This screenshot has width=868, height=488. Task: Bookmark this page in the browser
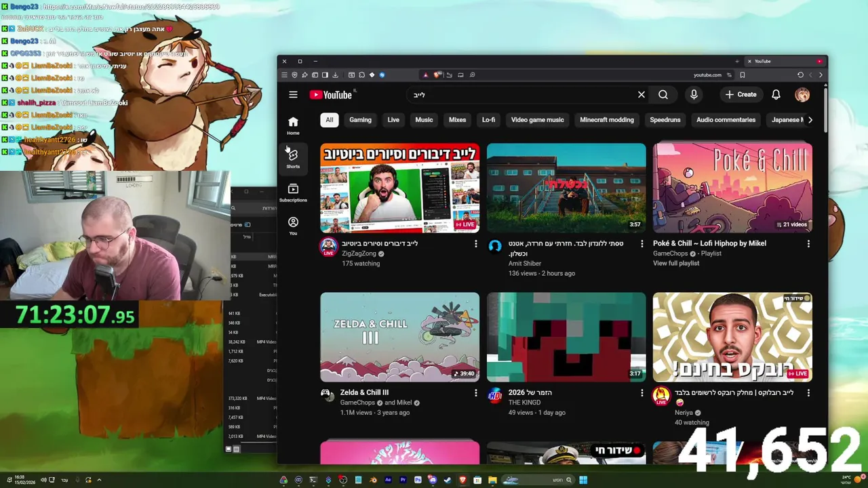[x=743, y=75]
